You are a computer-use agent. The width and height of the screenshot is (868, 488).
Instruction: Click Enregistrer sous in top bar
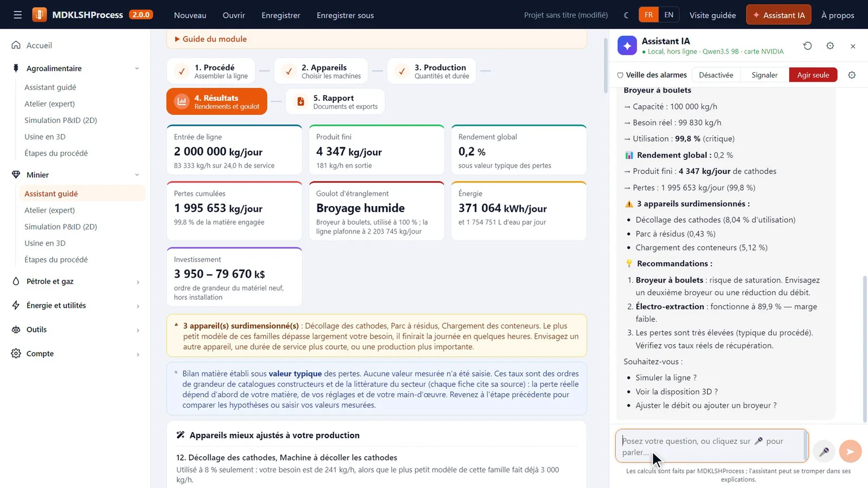(x=345, y=15)
